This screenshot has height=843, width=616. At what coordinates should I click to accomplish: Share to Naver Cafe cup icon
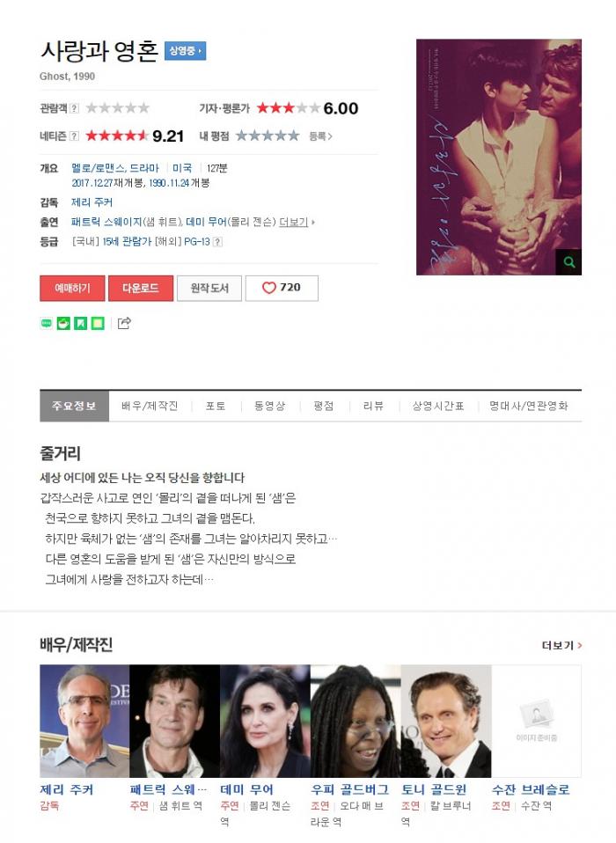(63, 323)
